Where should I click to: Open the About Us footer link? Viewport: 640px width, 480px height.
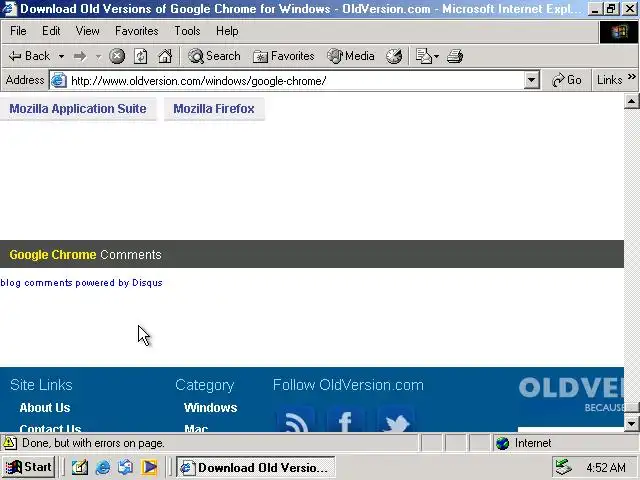click(45, 407)
